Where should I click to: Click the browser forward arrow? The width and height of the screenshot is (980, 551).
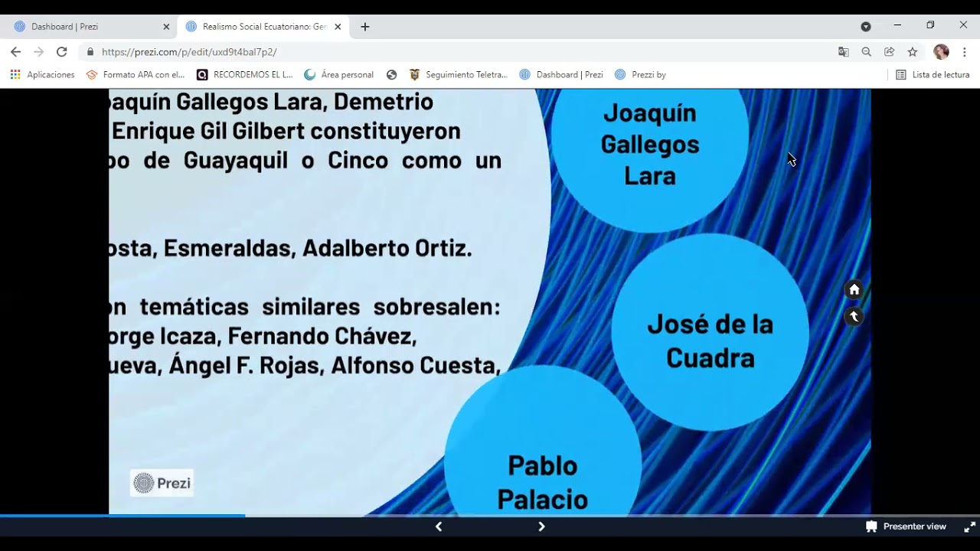tap(39, 52)
